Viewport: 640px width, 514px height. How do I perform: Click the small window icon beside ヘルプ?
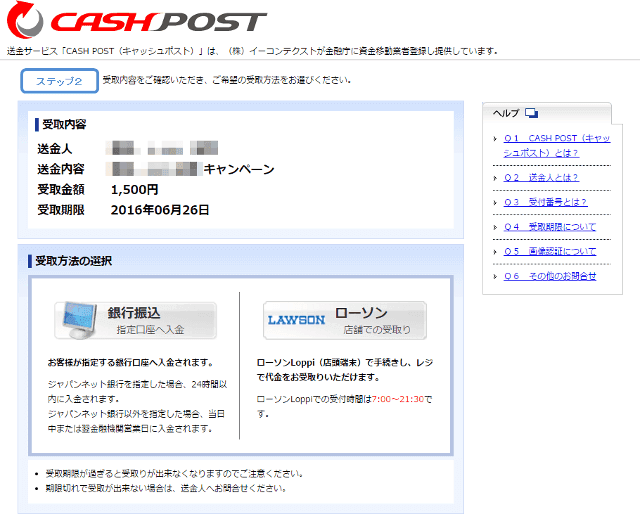point(531,113)
